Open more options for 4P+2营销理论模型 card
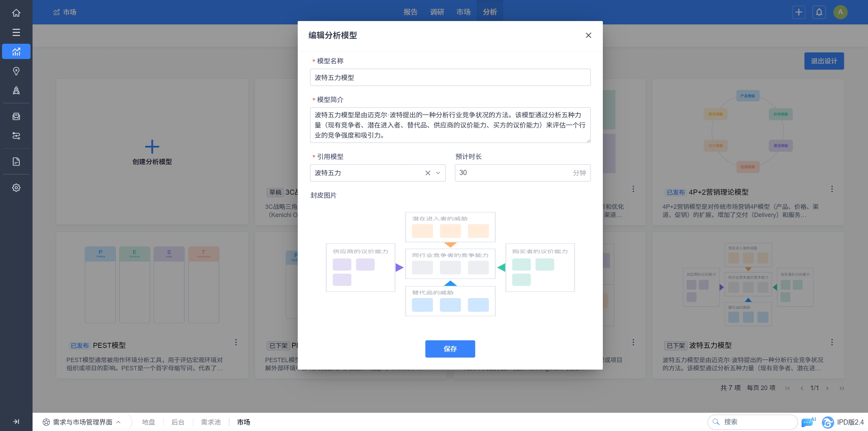Viewport: 868px width, 431px height. point(832,189)
